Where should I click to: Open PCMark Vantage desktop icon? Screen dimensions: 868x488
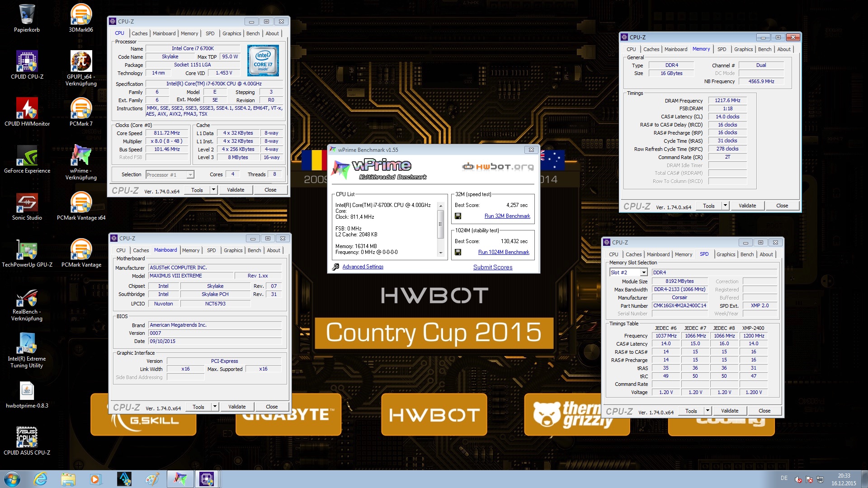pos(81,253)
